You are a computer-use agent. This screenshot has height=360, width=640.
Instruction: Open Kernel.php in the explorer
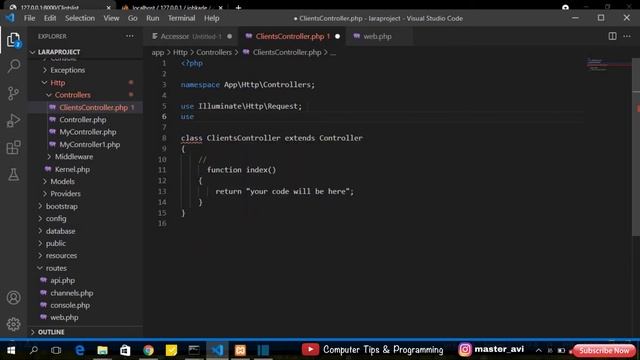click(x=72, y=169)
